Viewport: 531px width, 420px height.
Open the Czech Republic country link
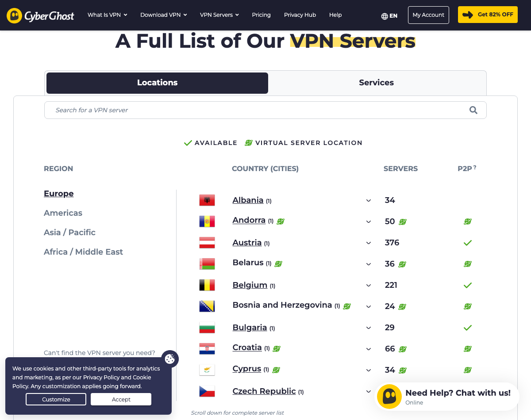click(x=264, y=391)
